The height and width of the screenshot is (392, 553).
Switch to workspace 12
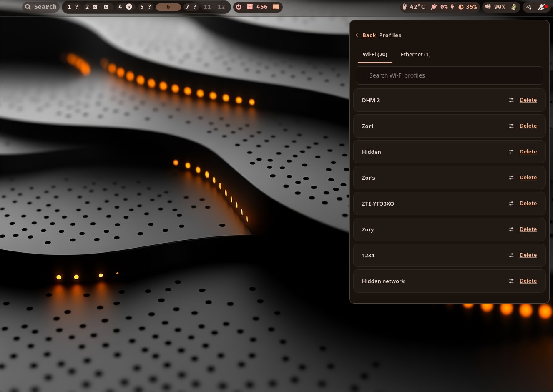point(221,7)
